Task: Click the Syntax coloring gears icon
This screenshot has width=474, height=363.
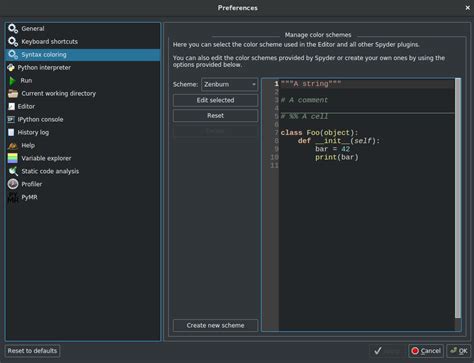Action: 13,55
